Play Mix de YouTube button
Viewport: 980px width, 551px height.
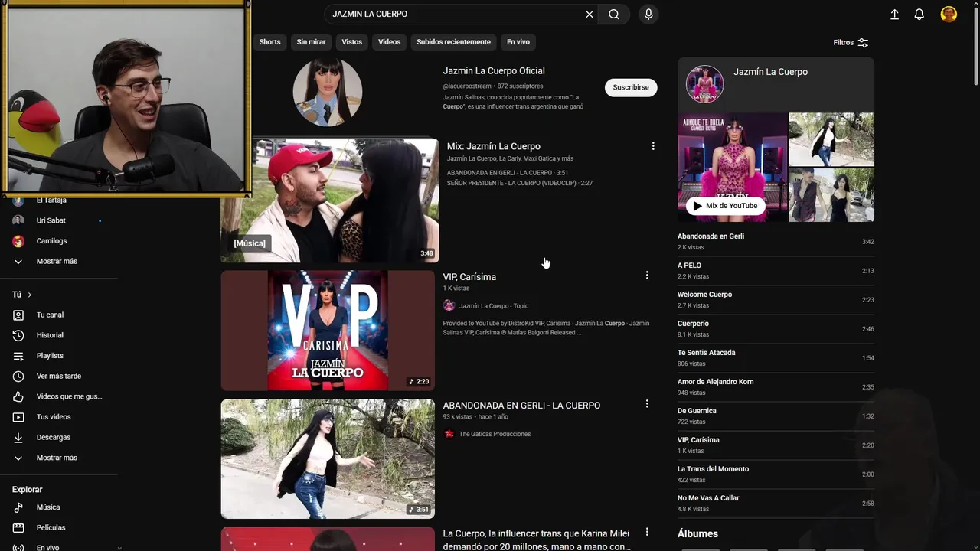click(x=725, y=206)
